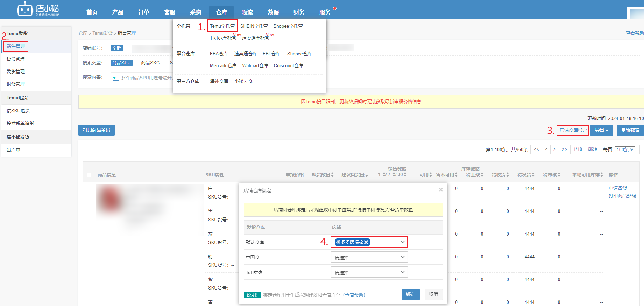Click the list icon in search content field
Viewport: 644px width, 306px height.
click(116, 78)
